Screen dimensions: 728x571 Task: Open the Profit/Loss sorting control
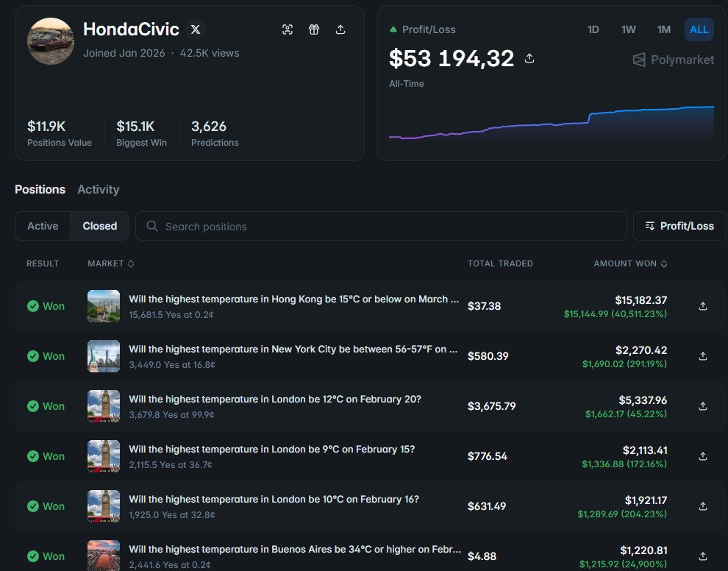(x=678, y=226)
